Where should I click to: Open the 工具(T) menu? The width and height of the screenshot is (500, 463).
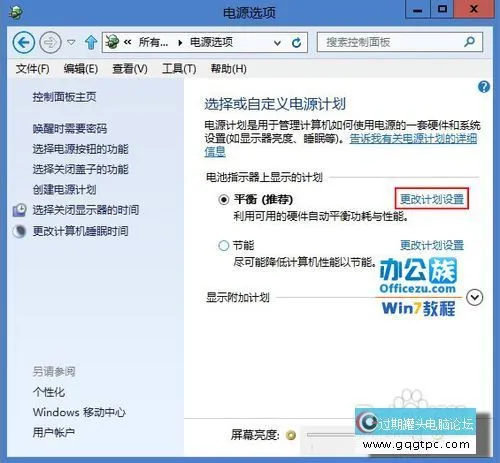pos(179,69)
